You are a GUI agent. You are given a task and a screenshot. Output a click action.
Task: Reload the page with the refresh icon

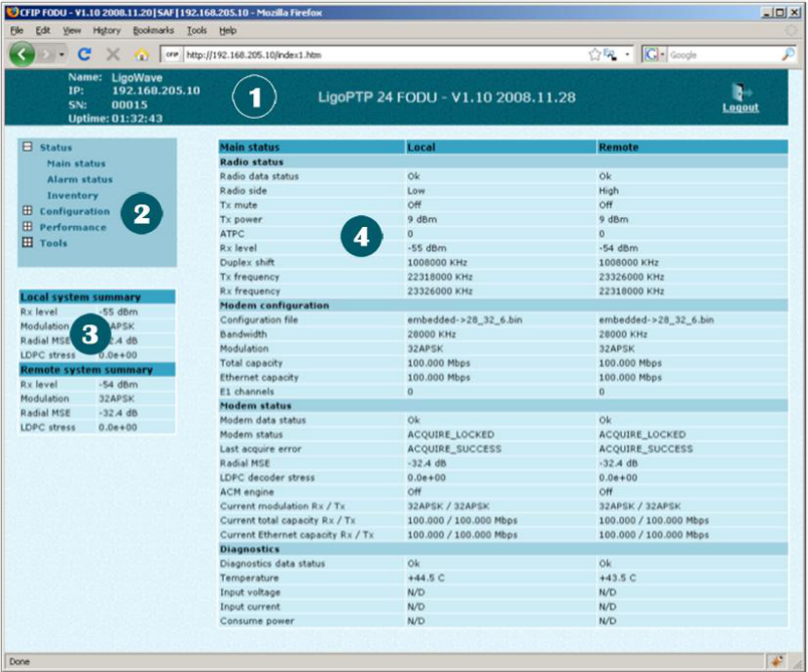85,56
